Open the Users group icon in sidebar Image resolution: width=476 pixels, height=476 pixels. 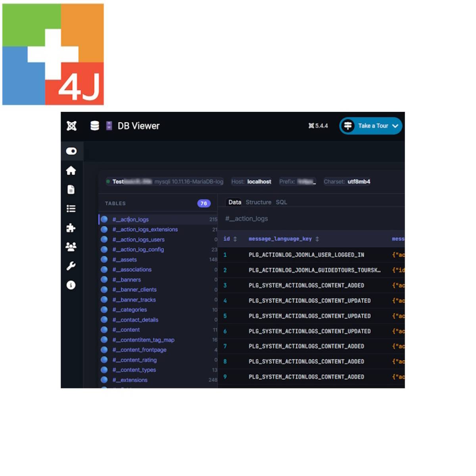71,247
